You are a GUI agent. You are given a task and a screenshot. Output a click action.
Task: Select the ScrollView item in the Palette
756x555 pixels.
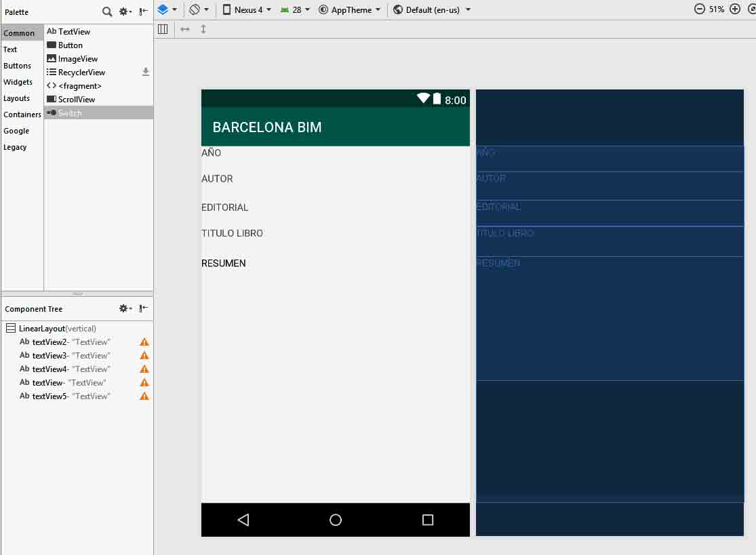tap(76, 100)
